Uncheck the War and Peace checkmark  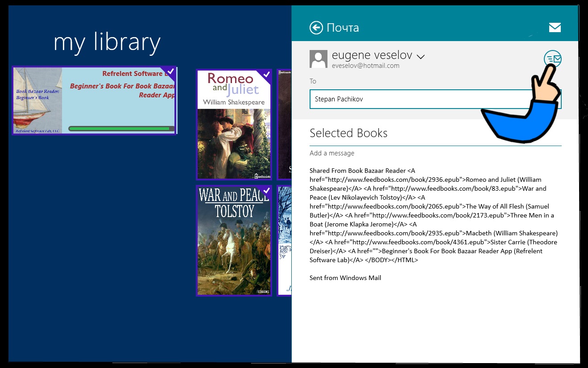pyautogui.click(x=266, y=191)
